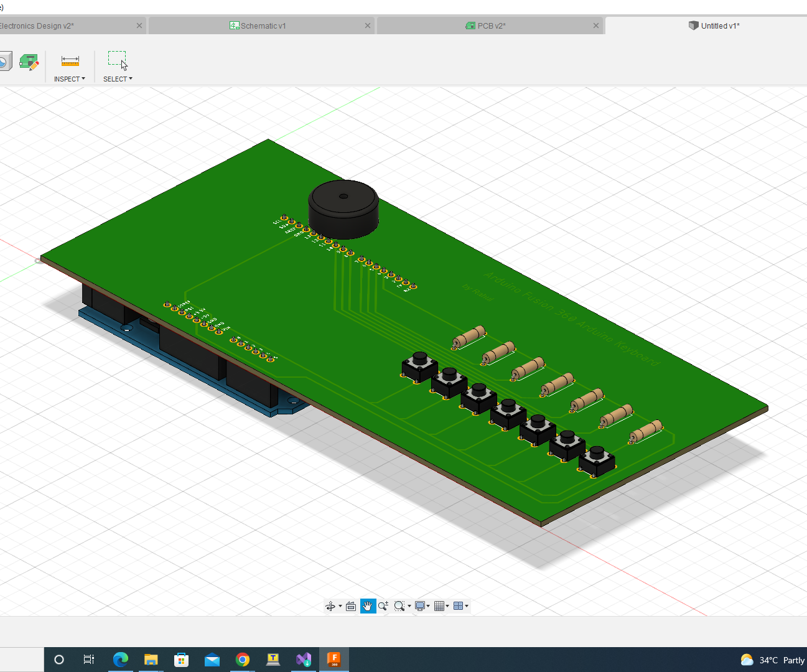Expand the SELECT dropdown menu

tap(118, 78)
